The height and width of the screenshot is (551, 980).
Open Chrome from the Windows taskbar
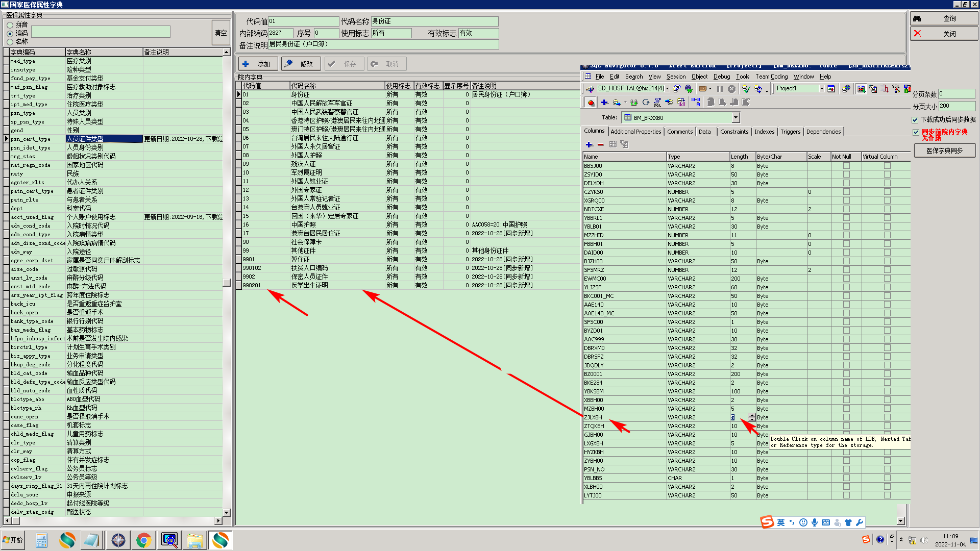[x=143, y=540]
